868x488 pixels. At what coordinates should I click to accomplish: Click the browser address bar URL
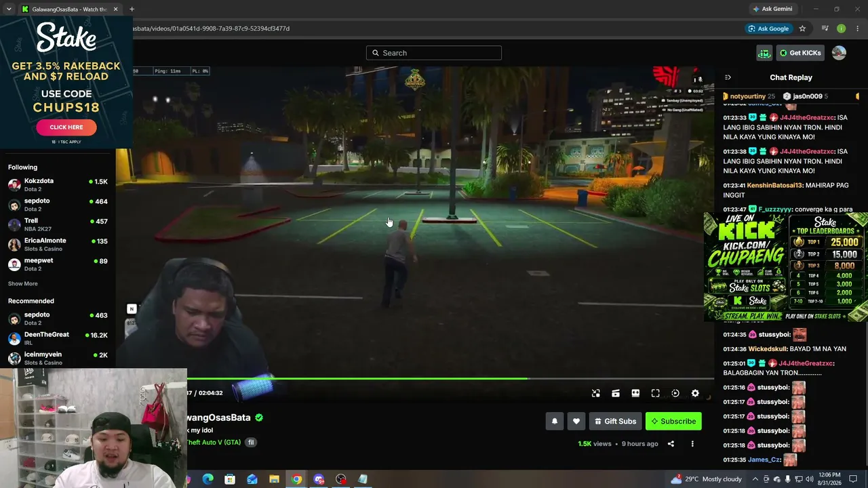click(212, 28)
